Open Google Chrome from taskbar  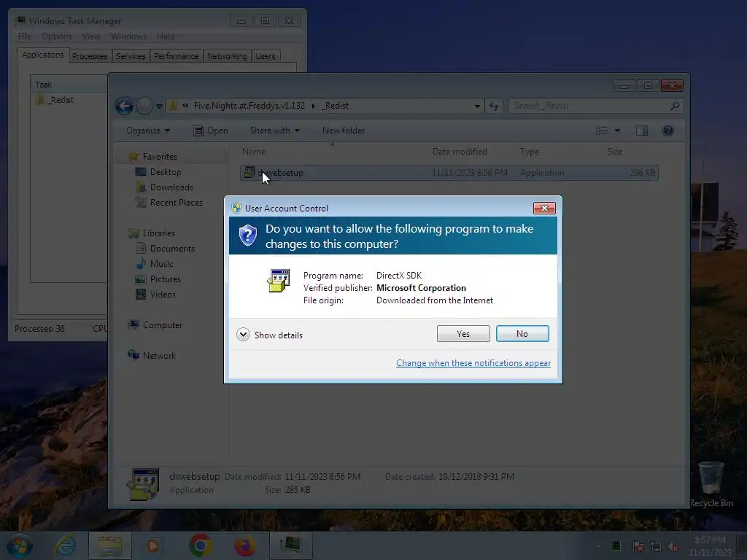(x=200, y=545)
